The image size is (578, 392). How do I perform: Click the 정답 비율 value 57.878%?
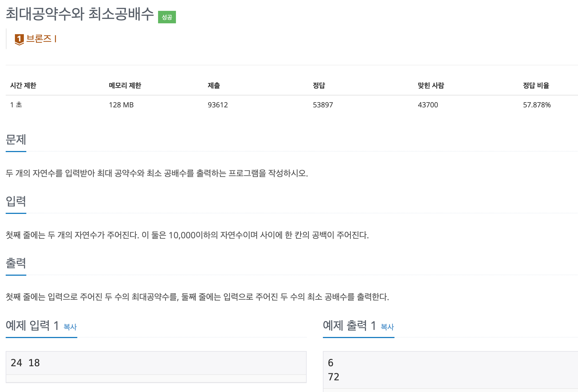coord(537,105)
